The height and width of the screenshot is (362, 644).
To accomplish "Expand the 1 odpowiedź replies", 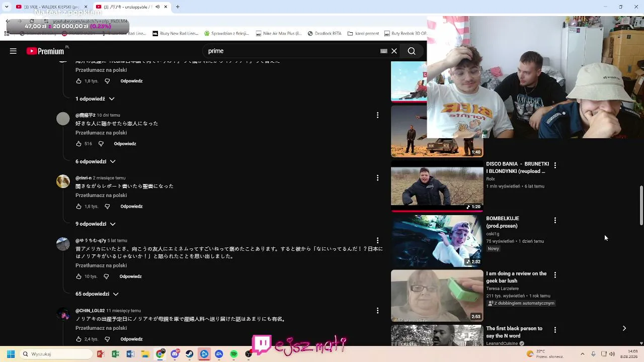I will [x=95, y=99].
